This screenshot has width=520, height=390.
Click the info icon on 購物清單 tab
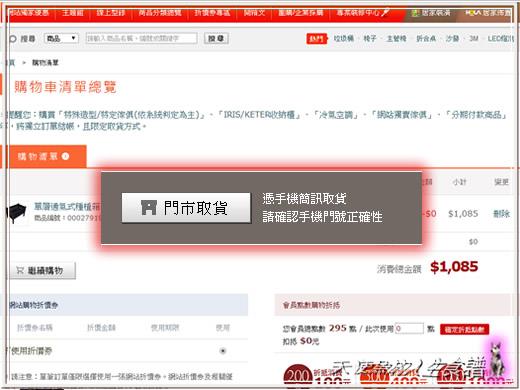[65, 156]
